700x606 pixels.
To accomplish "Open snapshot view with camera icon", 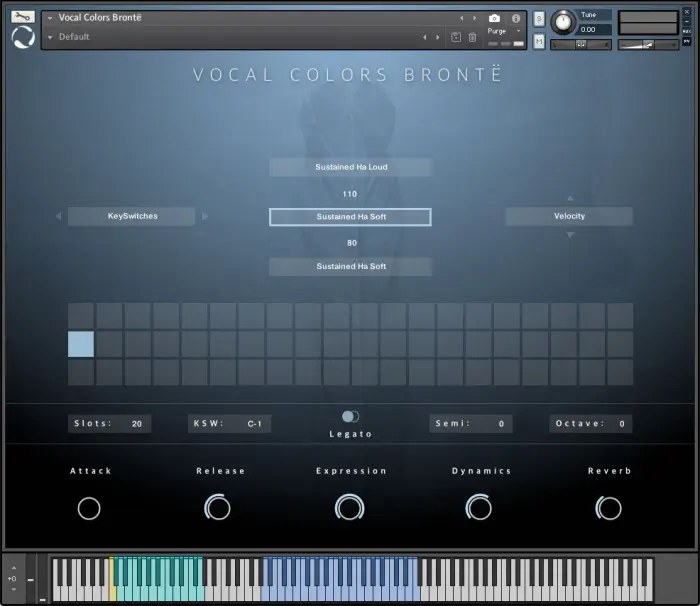I will pyautogui.click(x=494, y=18).
